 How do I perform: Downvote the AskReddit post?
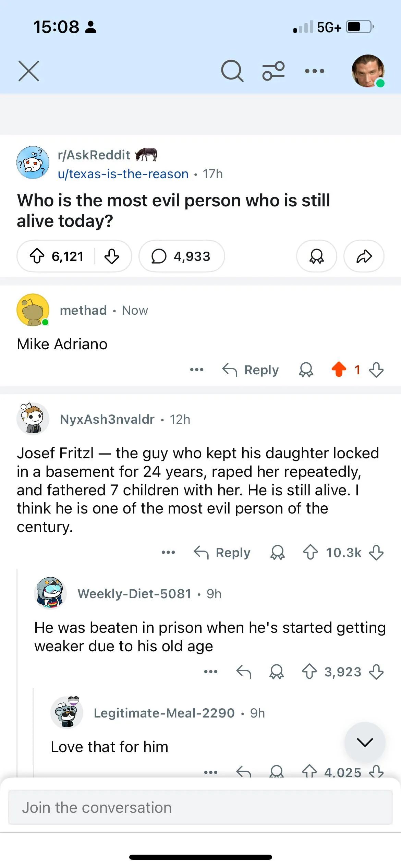pyautogui.click(x=112, y=256)
